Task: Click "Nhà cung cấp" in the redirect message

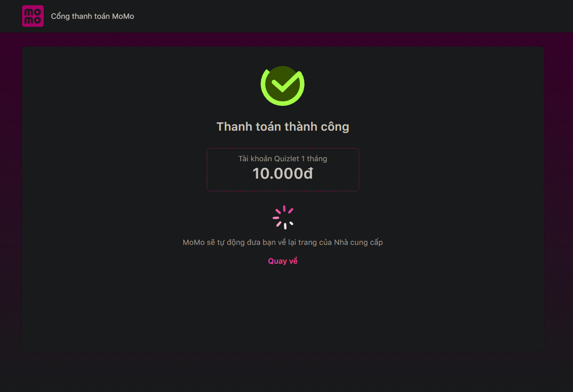Action: click(358, 243)
